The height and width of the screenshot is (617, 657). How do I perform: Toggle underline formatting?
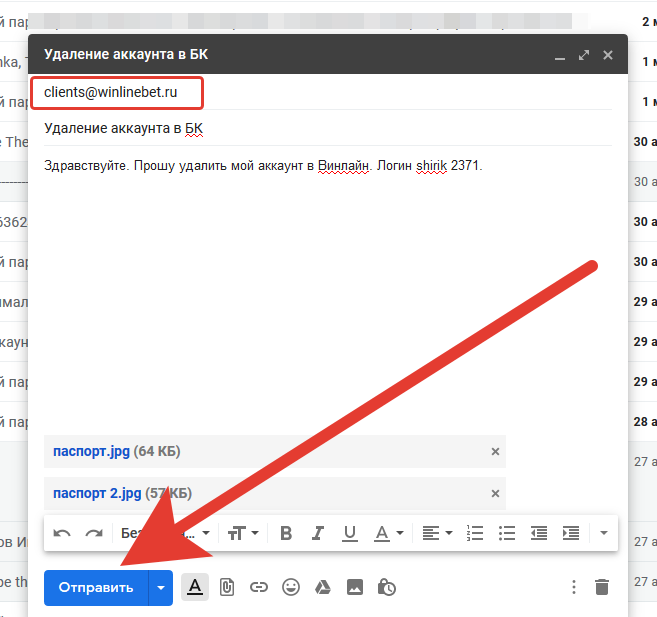point(350,533)
